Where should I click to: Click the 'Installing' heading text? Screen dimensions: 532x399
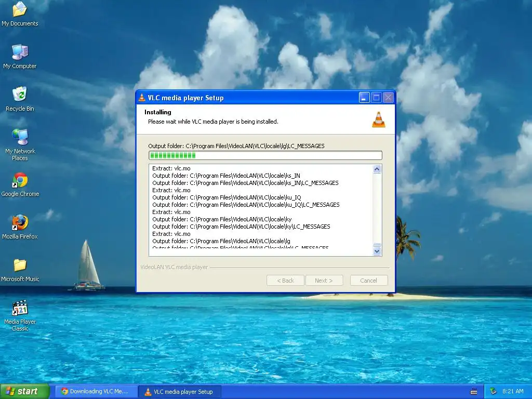coord(158,112)
